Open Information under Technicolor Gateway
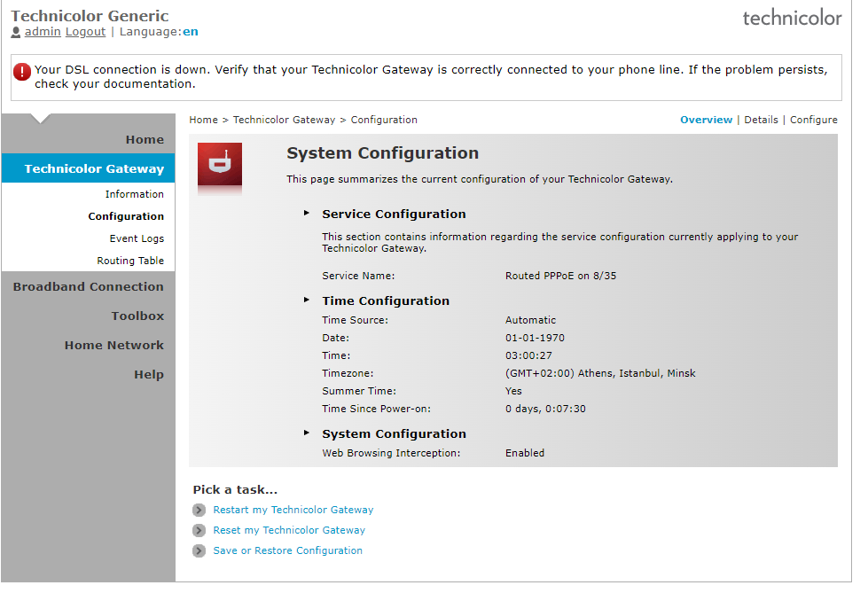Viewport: 868px width, 593px height. point(135,194)
